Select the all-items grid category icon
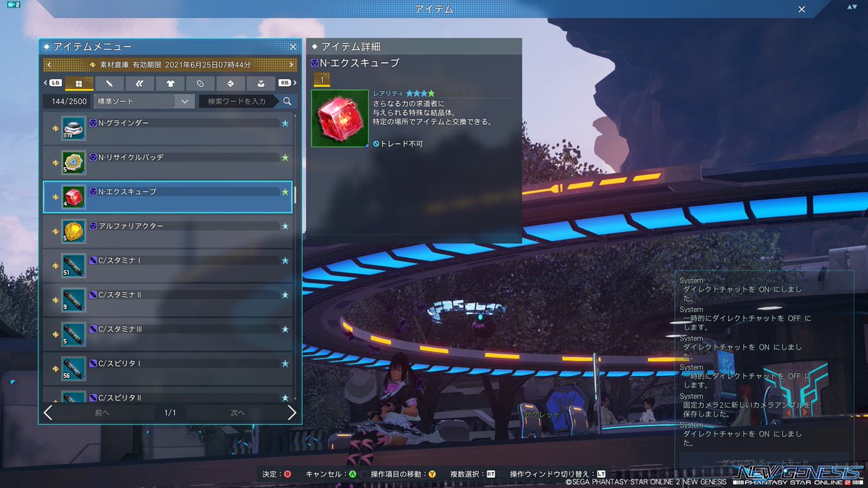This screenshot has height=488, width=868. pyautogui.click(x=79, y=83)
